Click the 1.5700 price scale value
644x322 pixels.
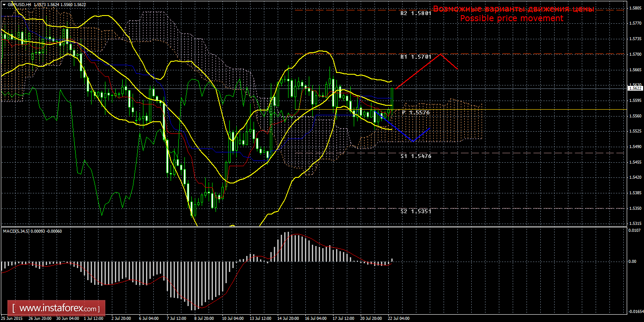635,54
